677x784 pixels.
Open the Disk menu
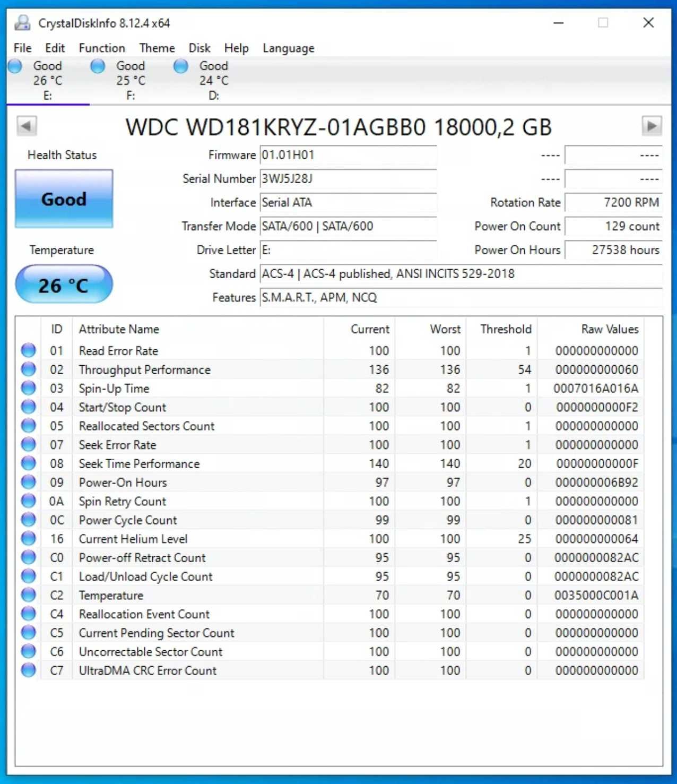(x=199, y=48)
